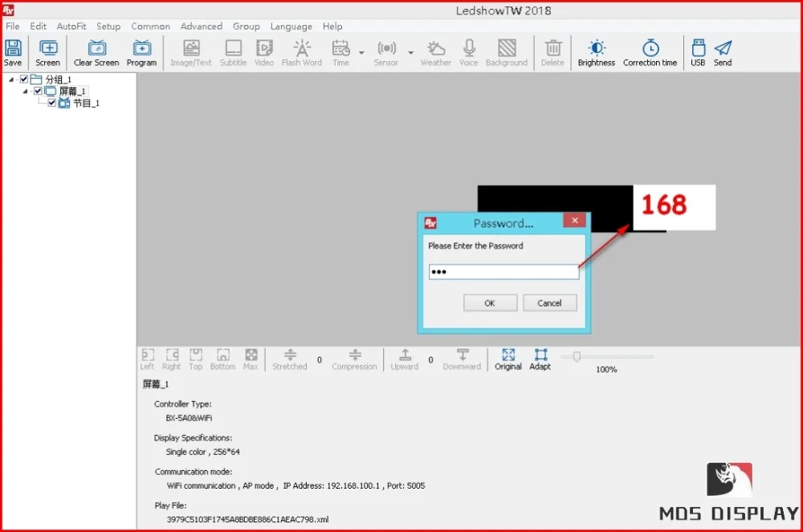
Task: Add a new Program
Action: 141,53
